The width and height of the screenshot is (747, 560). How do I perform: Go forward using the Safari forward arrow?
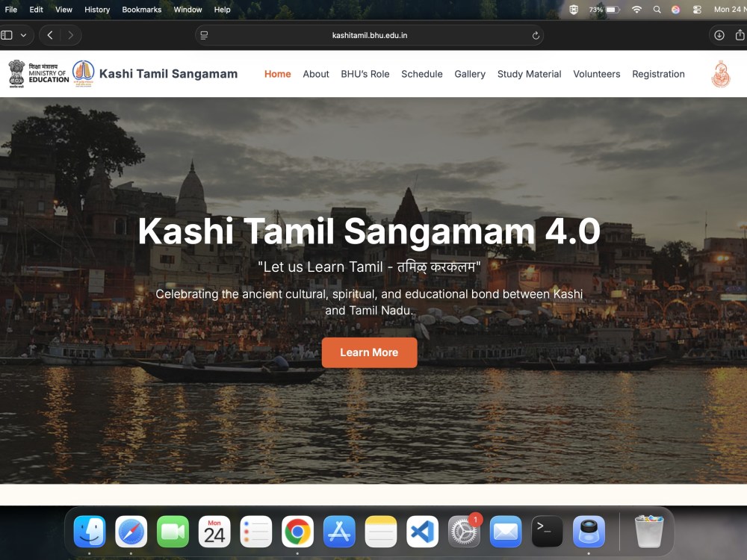tap(70, 35)
